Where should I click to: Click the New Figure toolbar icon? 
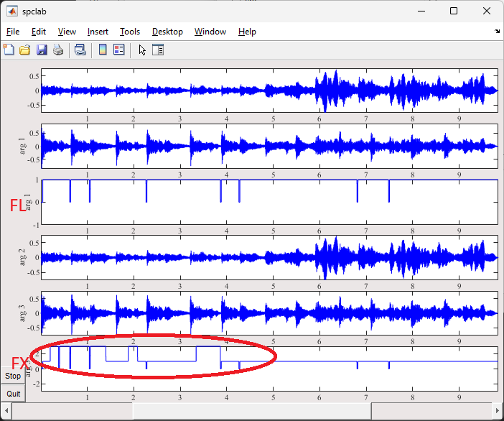point(9,50)
